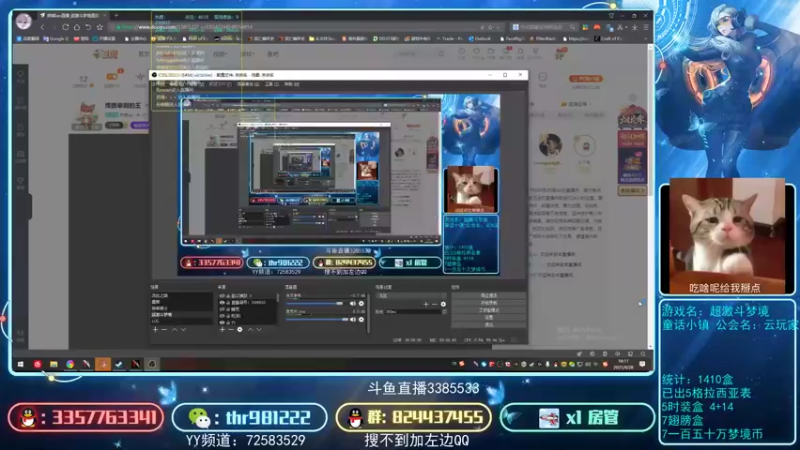Add a scene transition with plus icon
The height and width of the screenshot is (450, 800).
[426, 304]
